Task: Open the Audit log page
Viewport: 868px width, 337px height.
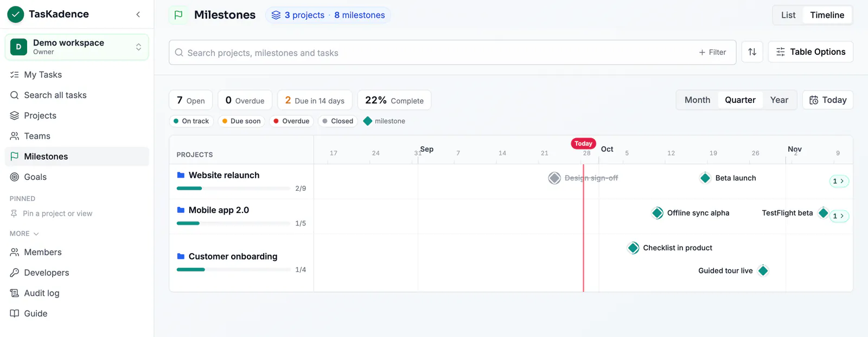Action: coord(76,293)
